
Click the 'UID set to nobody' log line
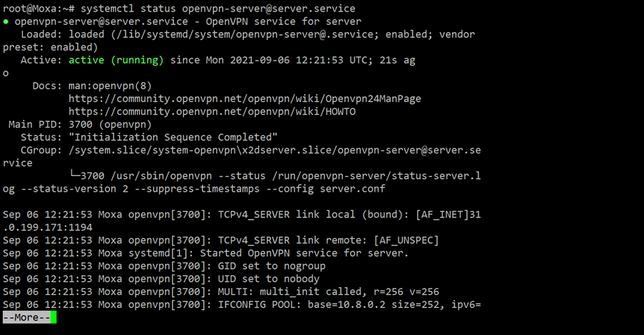pyautogui.click(x=161, y=279)
